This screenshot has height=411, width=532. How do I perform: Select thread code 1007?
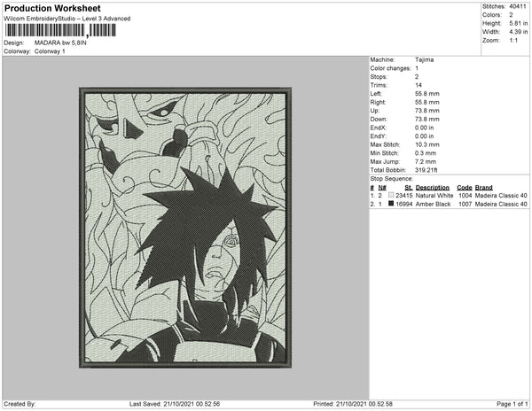[x=465, y=204]
